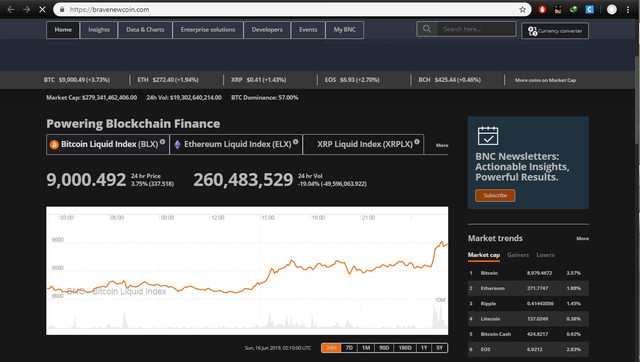Click the Subscribe button

pos(495,195)
